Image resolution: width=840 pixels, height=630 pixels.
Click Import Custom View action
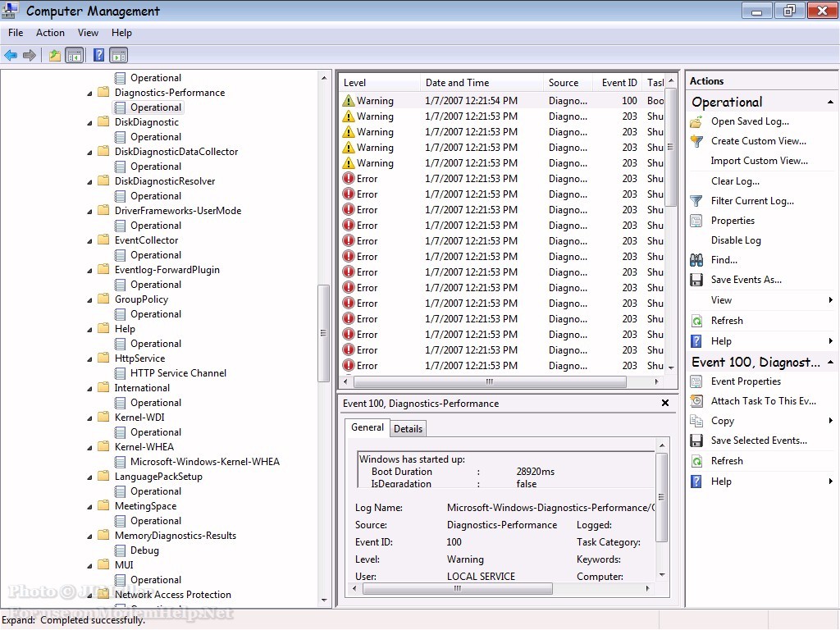(x=759, y=161)
